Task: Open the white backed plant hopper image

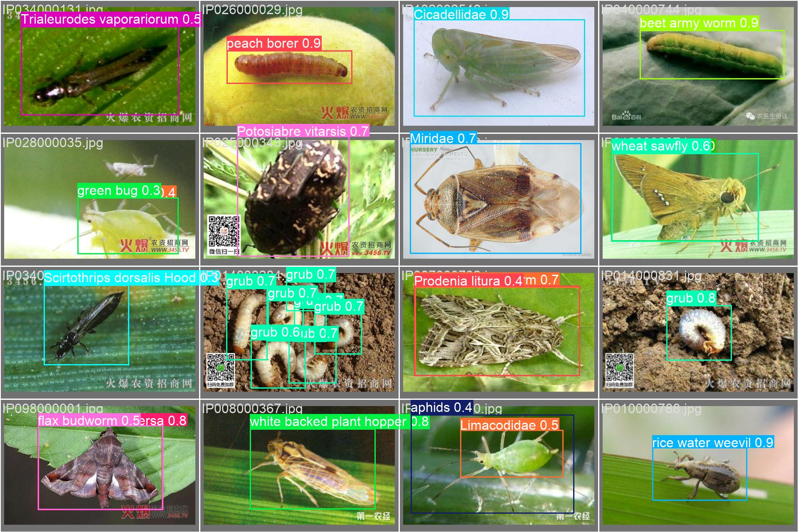Action: pyautogui.click(x=299, y=465)
